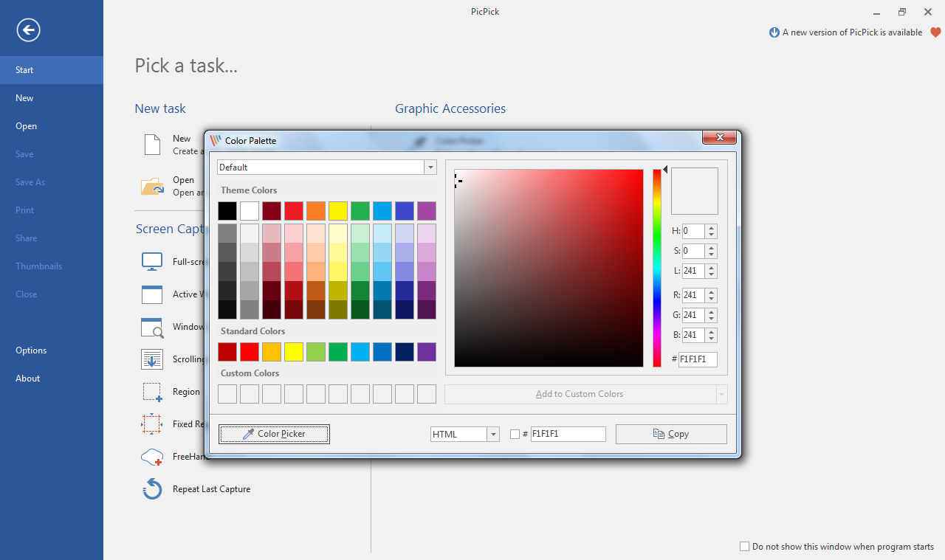Click the FreeHand capture cloud icon
Screen dimensions: 945x560
(x=152, y=457)
